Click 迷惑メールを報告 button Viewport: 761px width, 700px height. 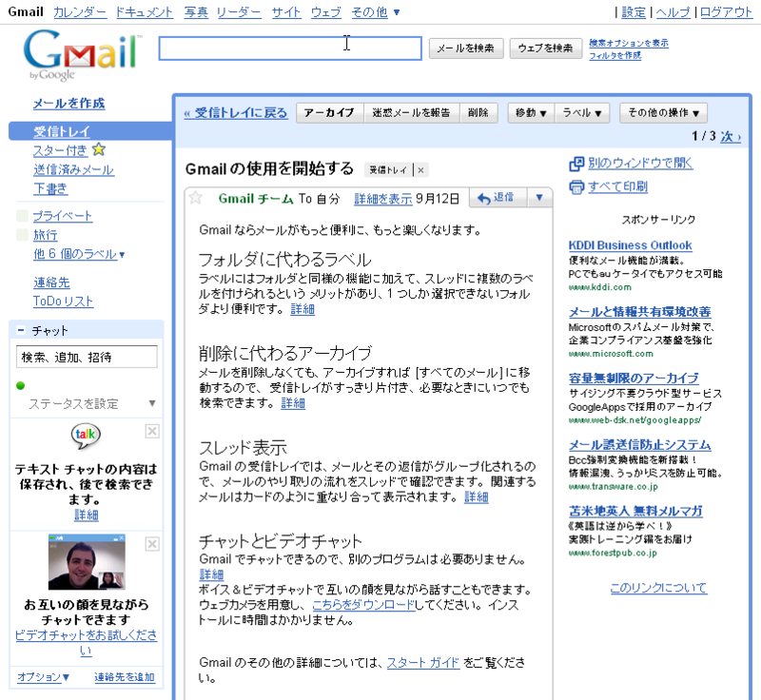(411, 113)
